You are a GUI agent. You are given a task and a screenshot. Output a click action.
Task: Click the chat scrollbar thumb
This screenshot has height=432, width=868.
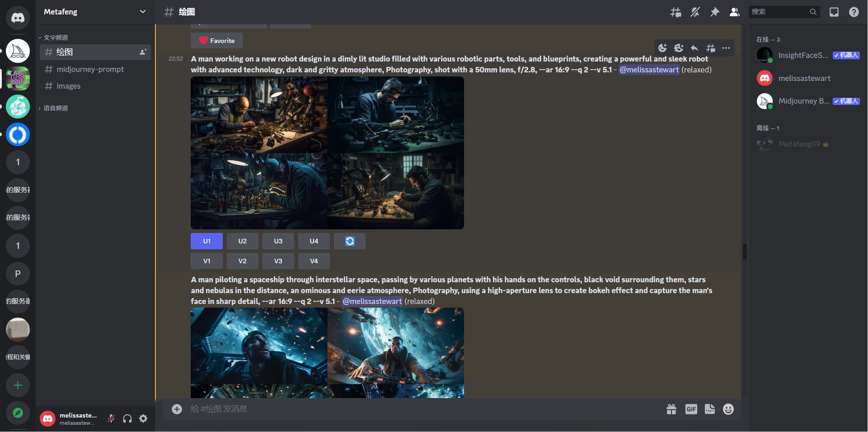tap(745, 252)
